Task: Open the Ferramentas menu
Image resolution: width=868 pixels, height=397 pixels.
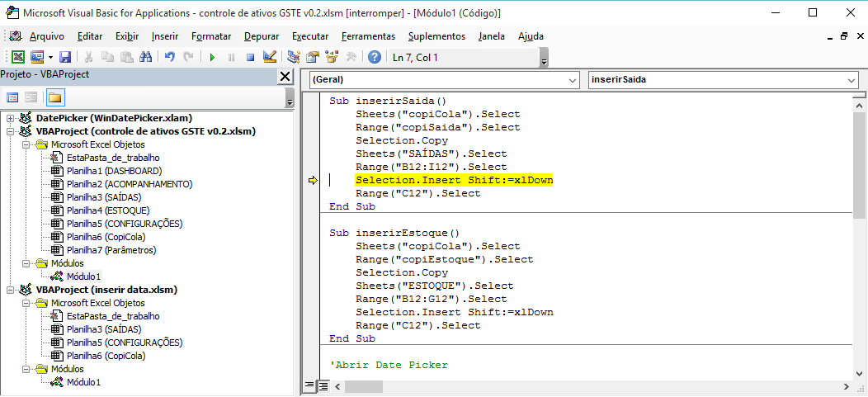Action: pos(368,36)
